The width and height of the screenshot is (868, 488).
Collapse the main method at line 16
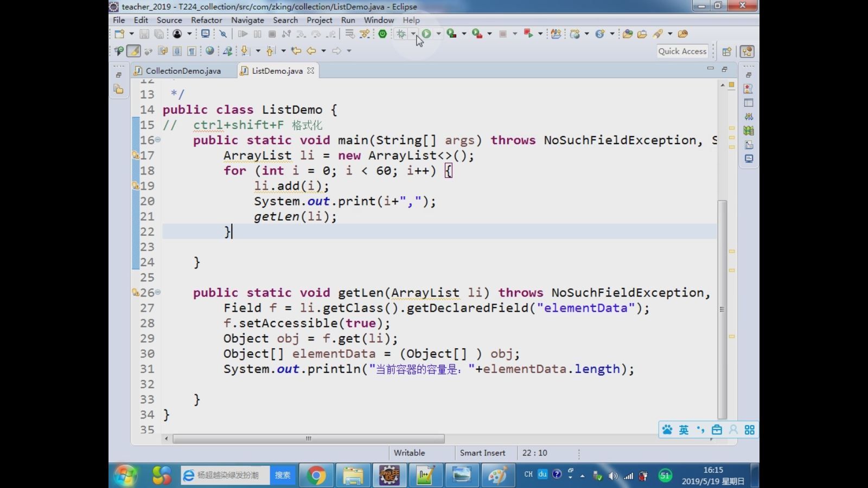pyautogui.click(x=158, y=140)
